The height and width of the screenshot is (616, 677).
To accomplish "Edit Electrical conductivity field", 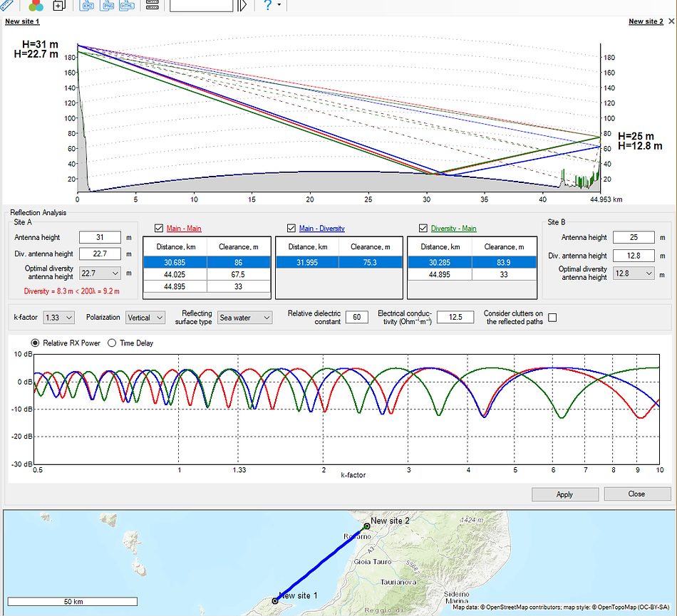I will 455,317.
